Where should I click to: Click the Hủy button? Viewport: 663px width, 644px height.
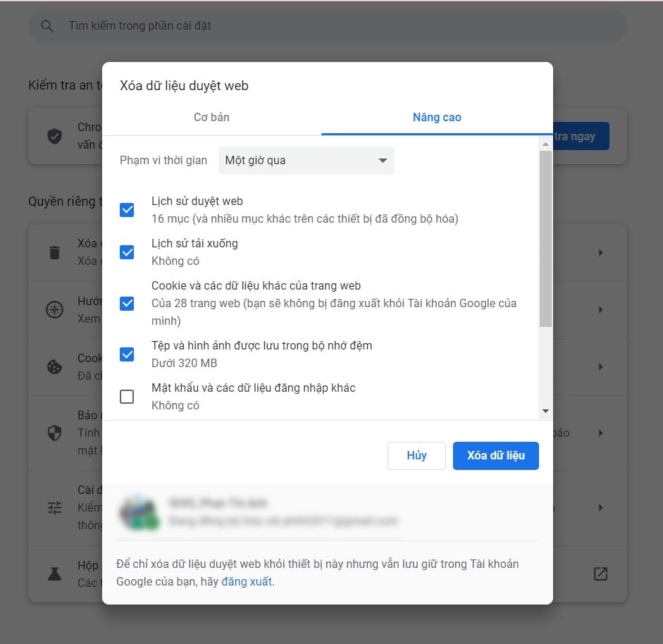pos(416,455)
